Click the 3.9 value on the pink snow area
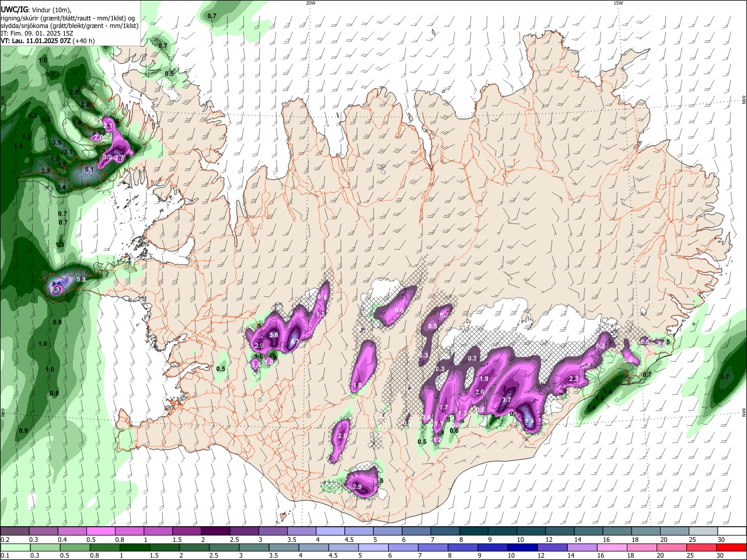The height and width of the screenshot is (560, 747). (107, 157)
